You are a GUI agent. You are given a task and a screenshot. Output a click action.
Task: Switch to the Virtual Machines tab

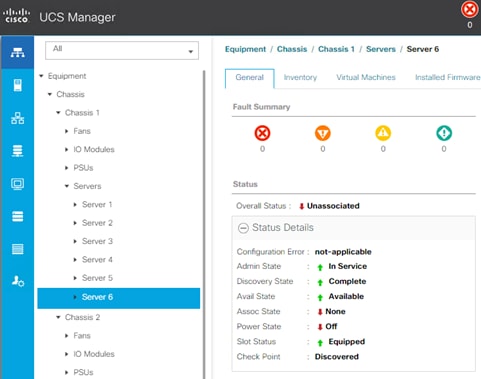(x=366, y=77)
